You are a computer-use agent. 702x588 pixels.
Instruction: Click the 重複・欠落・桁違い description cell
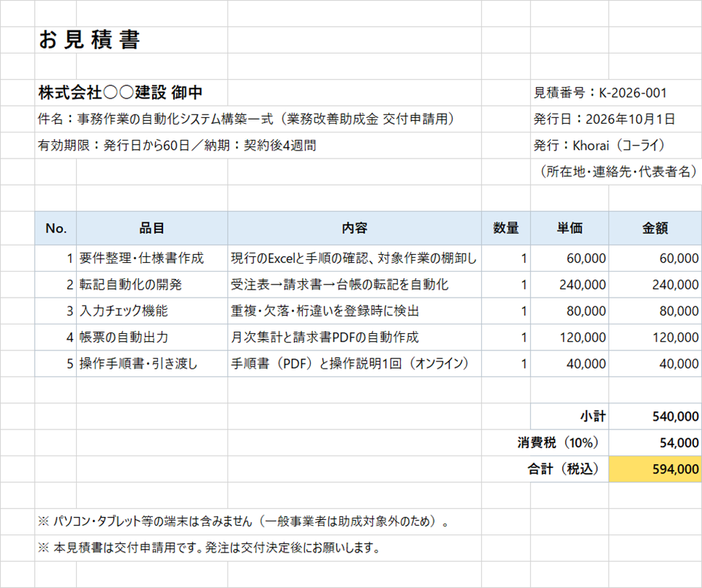point(354,311)
